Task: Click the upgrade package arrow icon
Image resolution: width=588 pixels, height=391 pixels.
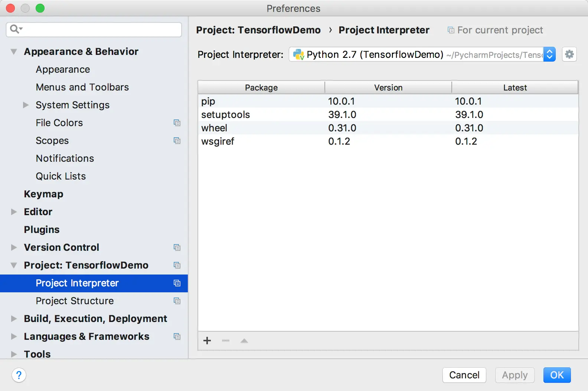Action: tap(244, 341)
